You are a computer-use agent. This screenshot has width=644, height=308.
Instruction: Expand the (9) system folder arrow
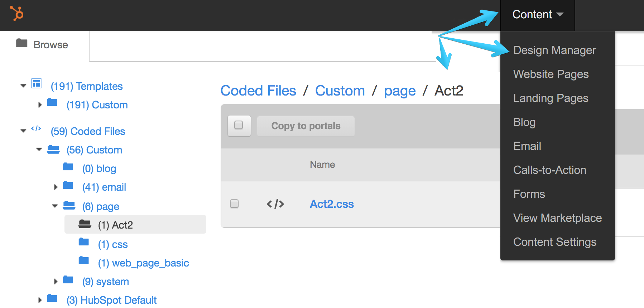point(56,282)
